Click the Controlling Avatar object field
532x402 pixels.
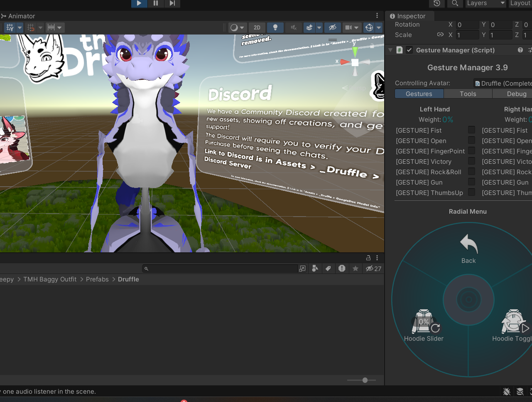(x=503, y=83)
